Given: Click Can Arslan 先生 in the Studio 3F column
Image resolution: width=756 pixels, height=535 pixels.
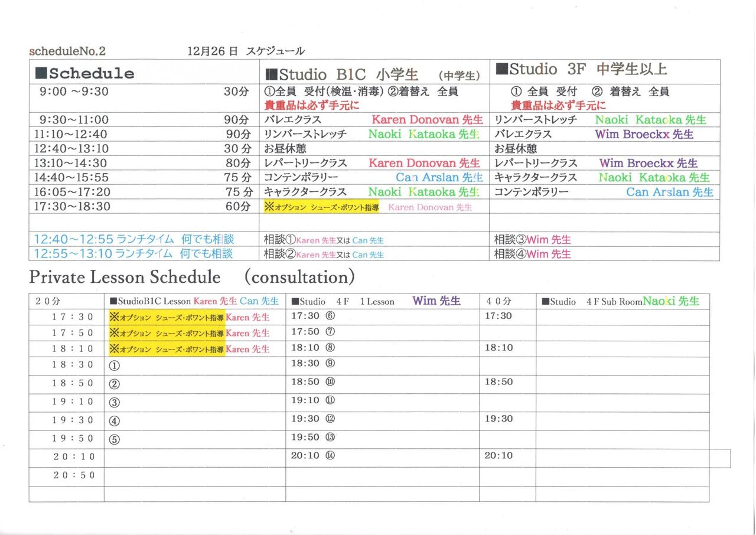Looking at the screenshot, I should (x=669, y=192).
